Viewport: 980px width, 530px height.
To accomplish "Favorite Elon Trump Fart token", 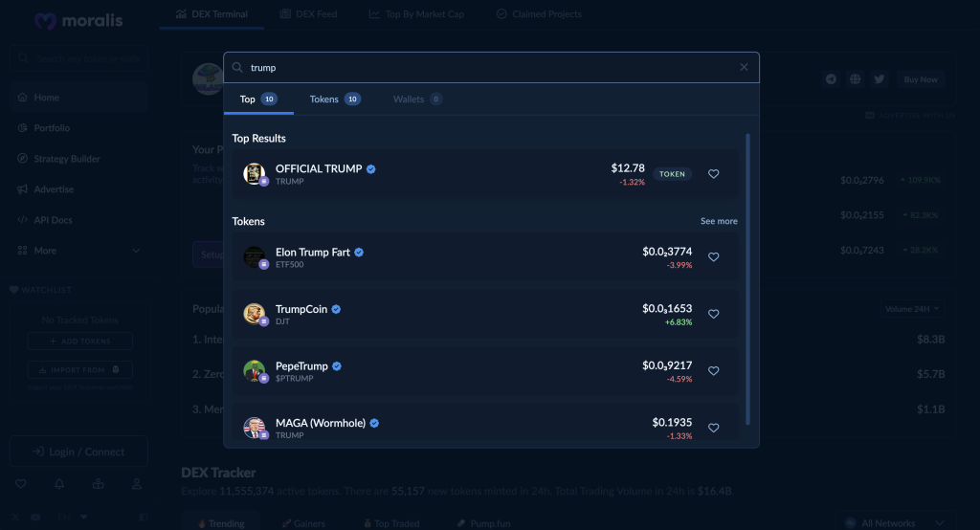I will tap(713, 257).
